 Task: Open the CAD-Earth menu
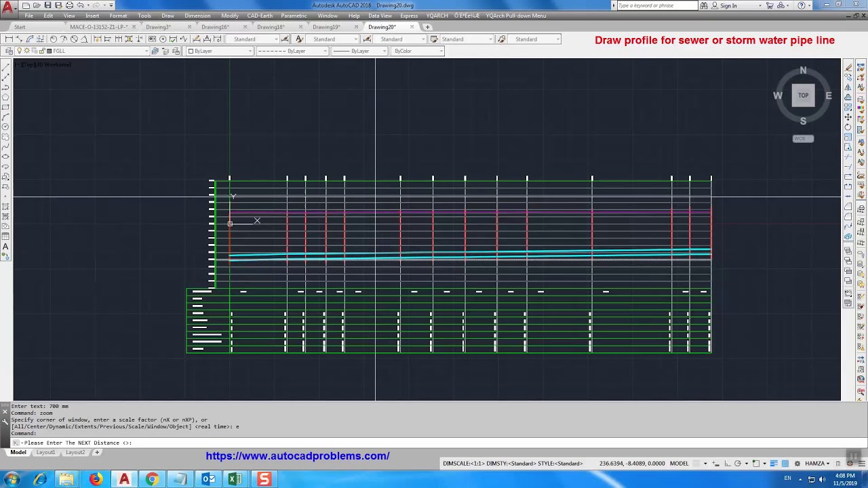[x=260, y=16]
